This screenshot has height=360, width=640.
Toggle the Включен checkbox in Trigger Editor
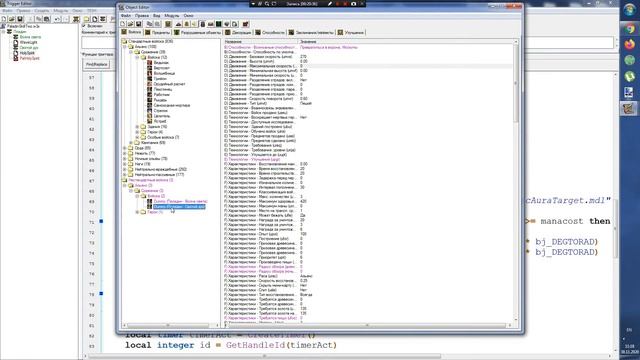click(84, 26)
